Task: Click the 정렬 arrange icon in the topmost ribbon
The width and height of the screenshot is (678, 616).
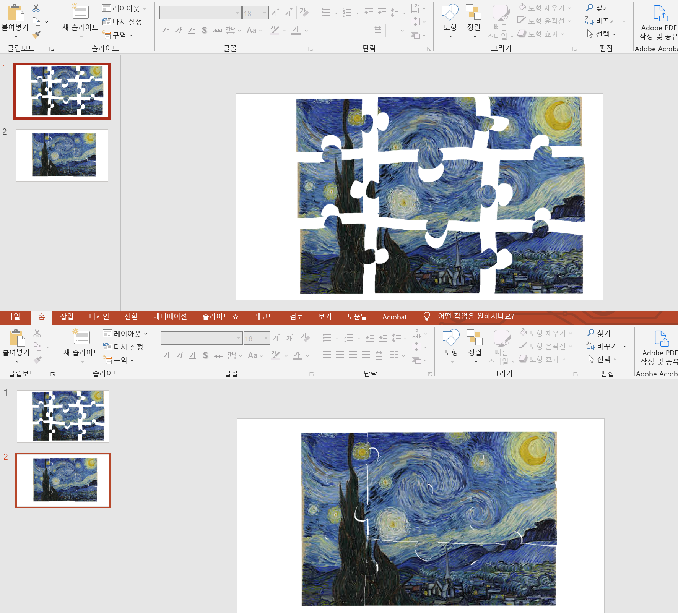Action: pyautogui.click(x=473, y=12)
